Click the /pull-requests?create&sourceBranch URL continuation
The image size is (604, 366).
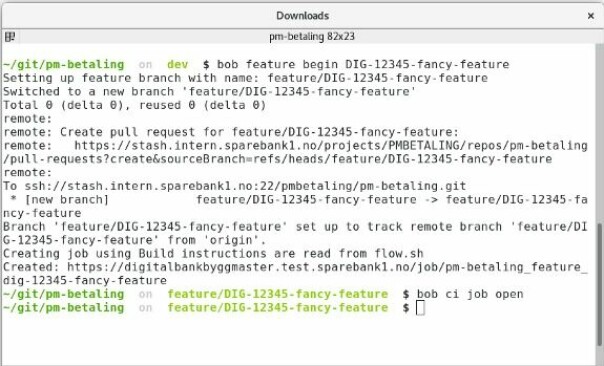click(x=277, y=159)
